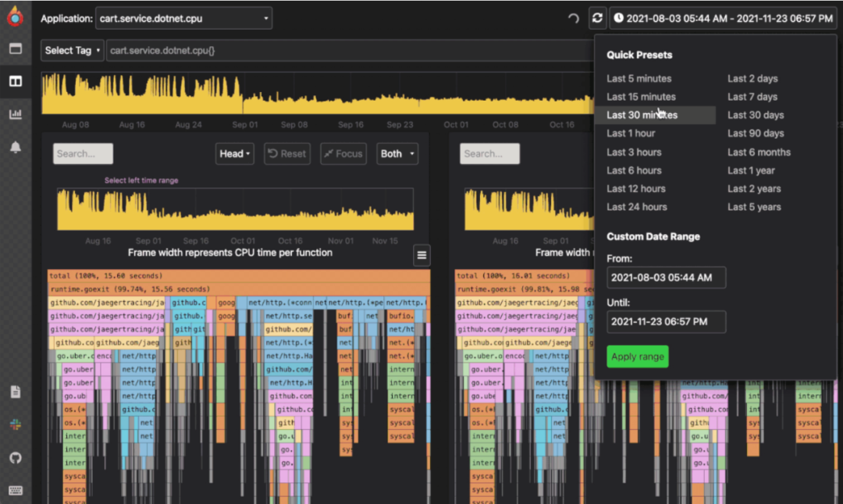Click the green Apply range button
Image resolution: width=843 pixels, height=504 pixels.
(x=637, y=357)
